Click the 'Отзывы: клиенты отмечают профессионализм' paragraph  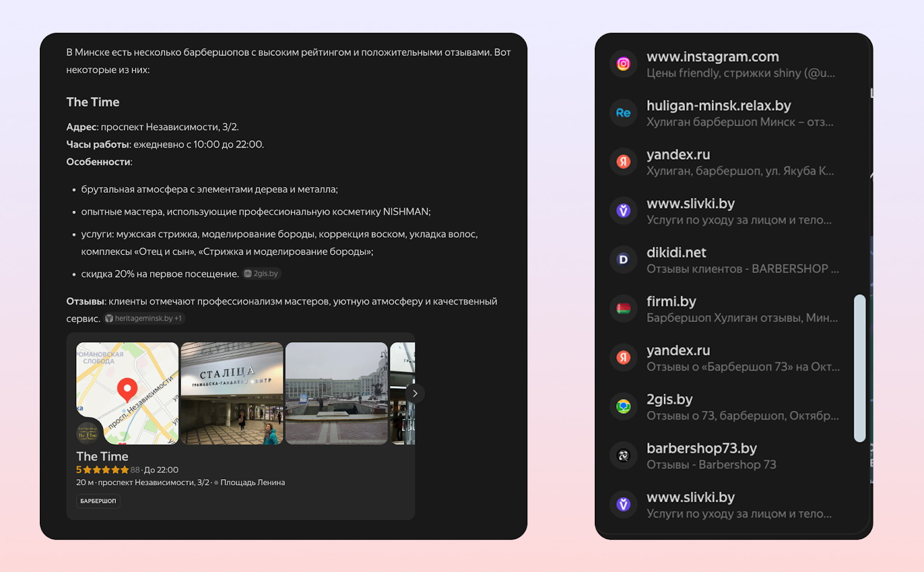point(282,310)
